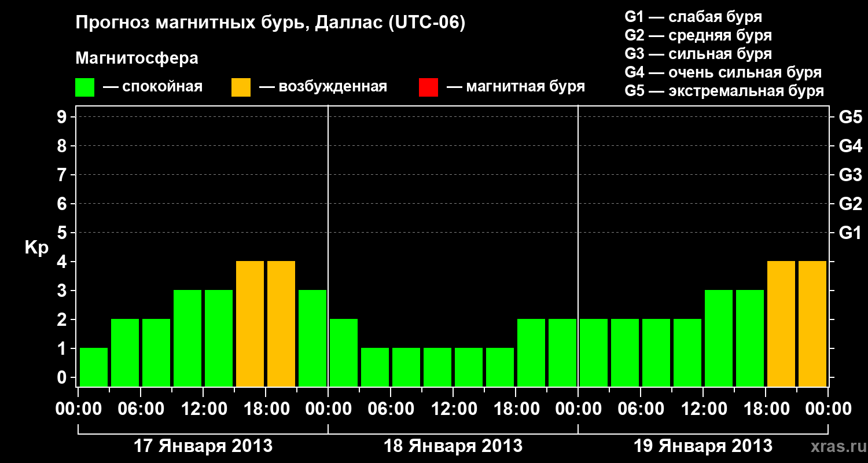This screenshot has height=463, width=868.
Task: Click the '19 Января 2013' date label
Action: point(703,446)
